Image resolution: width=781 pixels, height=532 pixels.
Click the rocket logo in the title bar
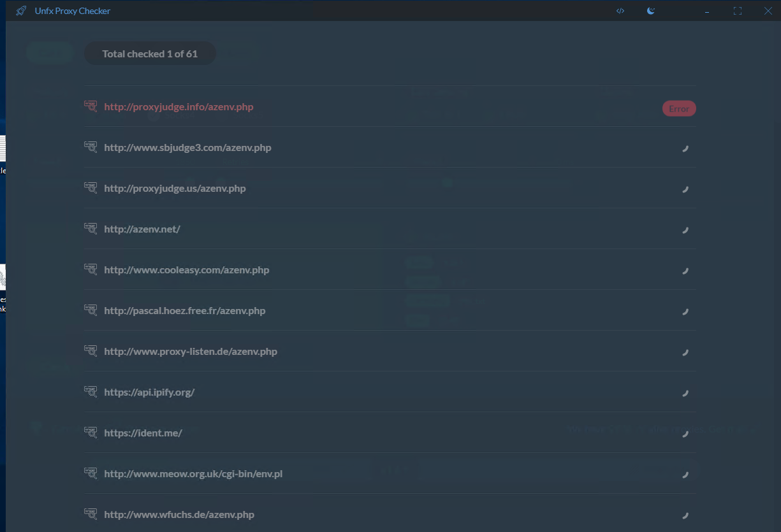[x=21, y=11]
